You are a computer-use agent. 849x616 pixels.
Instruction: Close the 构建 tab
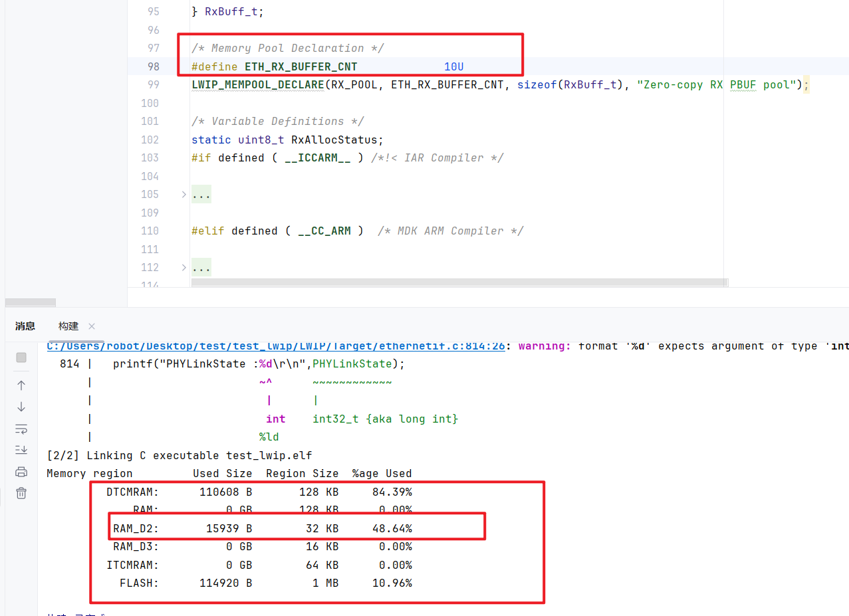coord(92,326)
